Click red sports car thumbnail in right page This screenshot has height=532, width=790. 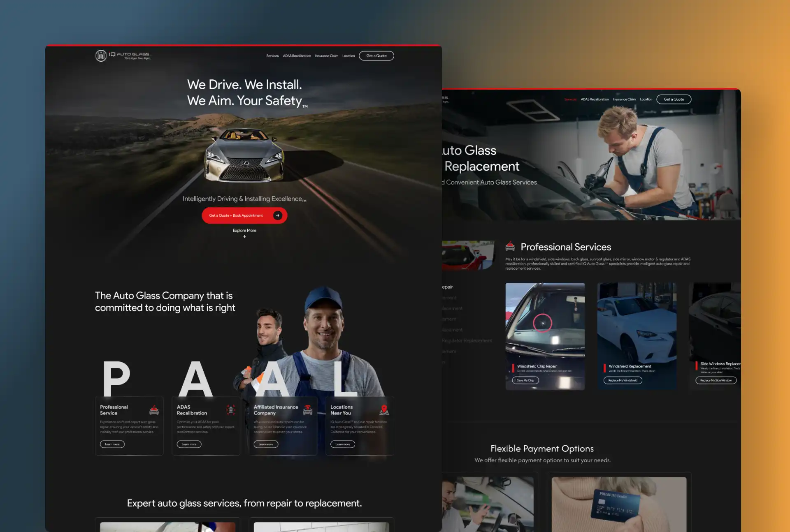click(468, 255)
